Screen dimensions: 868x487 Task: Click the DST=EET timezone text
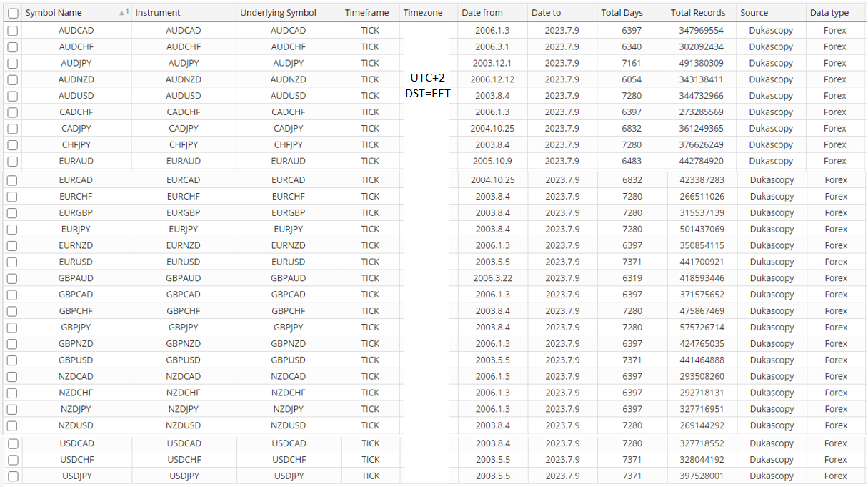pos(428,93)
